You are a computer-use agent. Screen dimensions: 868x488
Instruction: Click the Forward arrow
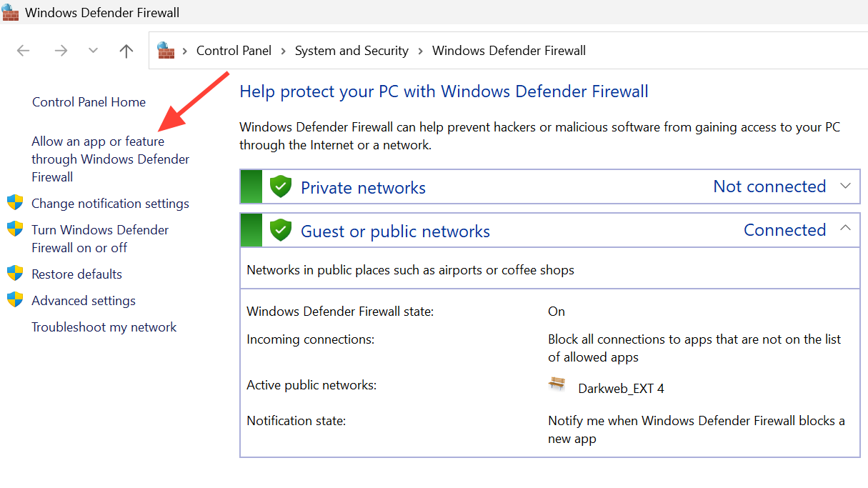tap(61, 51)
